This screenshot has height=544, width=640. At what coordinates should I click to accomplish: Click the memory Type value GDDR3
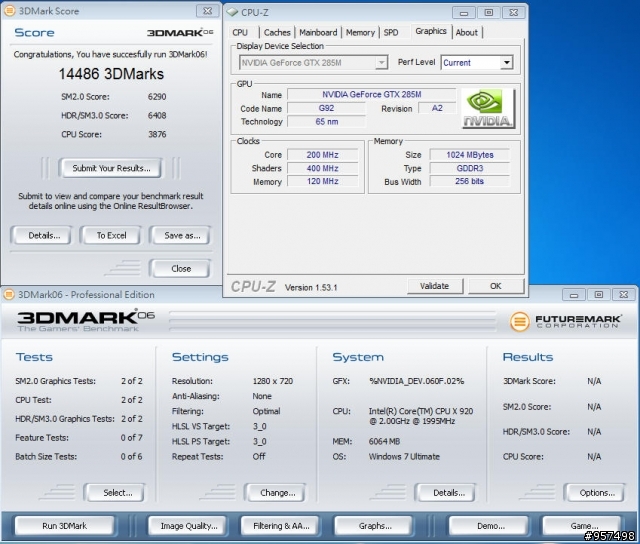pyautogui.click(x=469, y=168)
